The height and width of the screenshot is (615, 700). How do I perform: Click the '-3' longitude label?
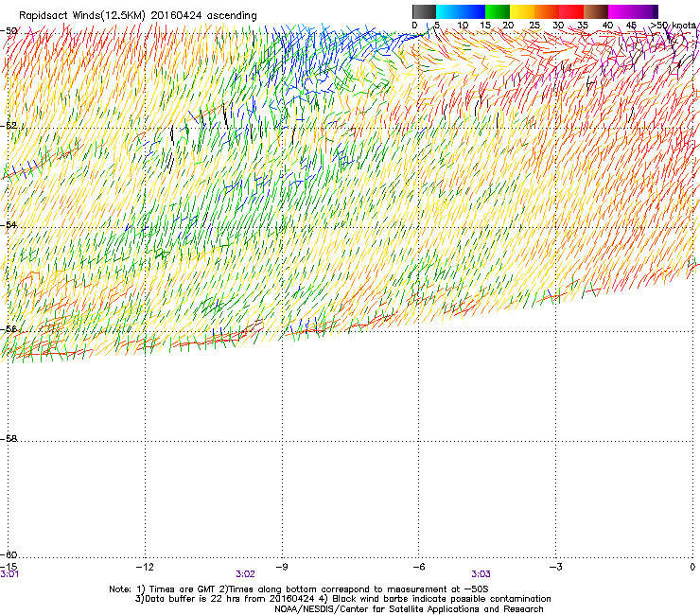pyautogui.click(x=555, y=567)
